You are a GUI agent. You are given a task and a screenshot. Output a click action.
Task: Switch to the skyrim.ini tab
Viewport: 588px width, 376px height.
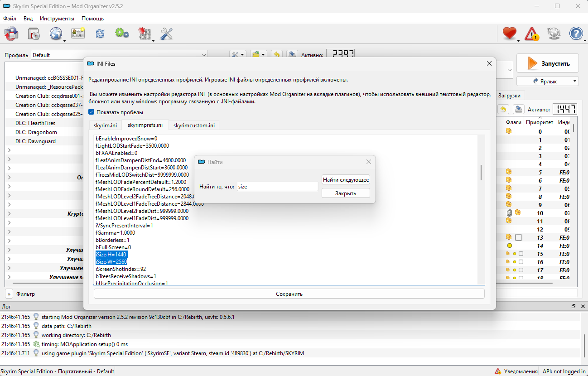[x=105, y=125]
